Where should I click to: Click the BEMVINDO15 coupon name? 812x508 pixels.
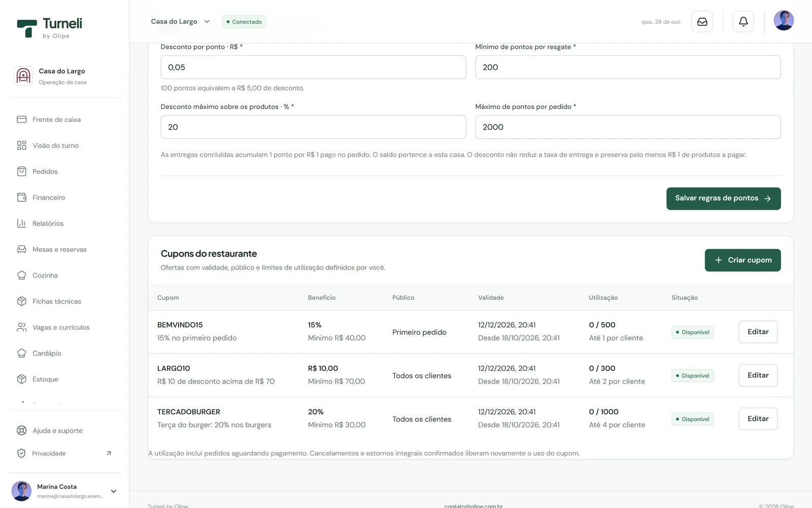click(180, 325)
